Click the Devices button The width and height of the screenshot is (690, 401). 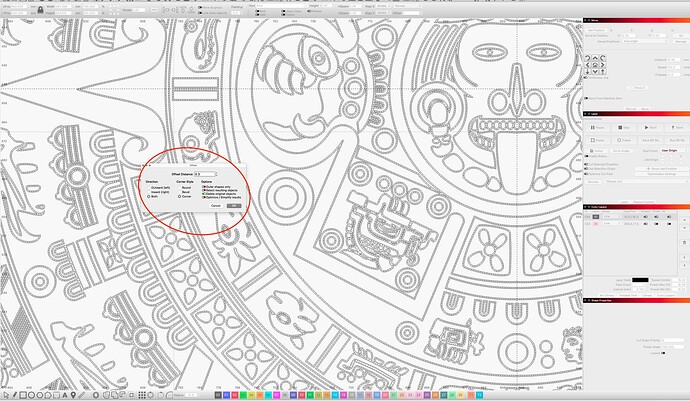coord(593,181)
